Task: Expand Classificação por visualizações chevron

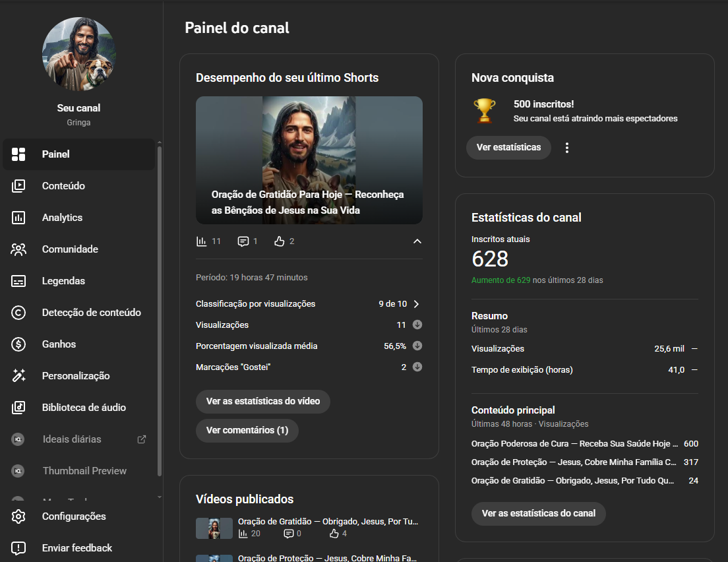Action: pyautogui.click(x=417, y=304)
